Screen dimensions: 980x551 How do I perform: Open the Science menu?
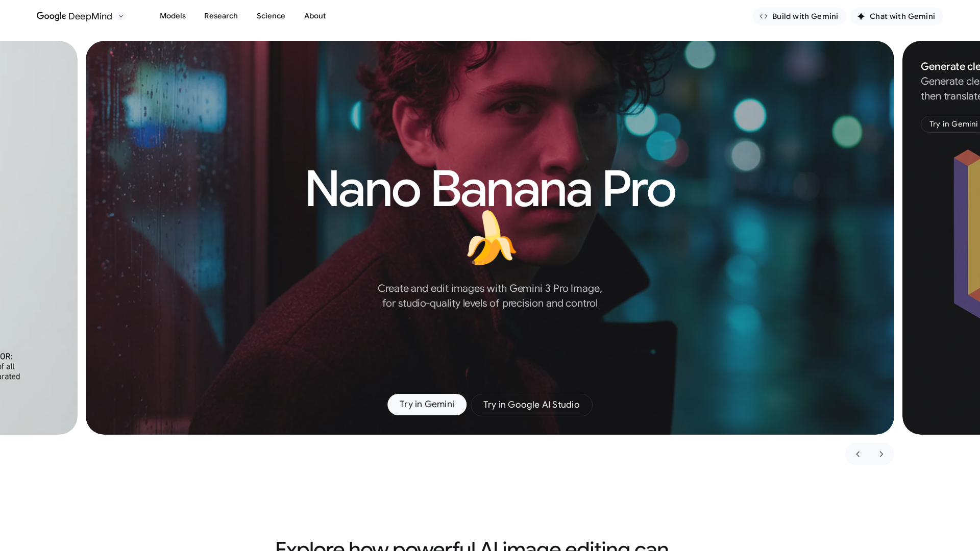(x=271, y=16)
